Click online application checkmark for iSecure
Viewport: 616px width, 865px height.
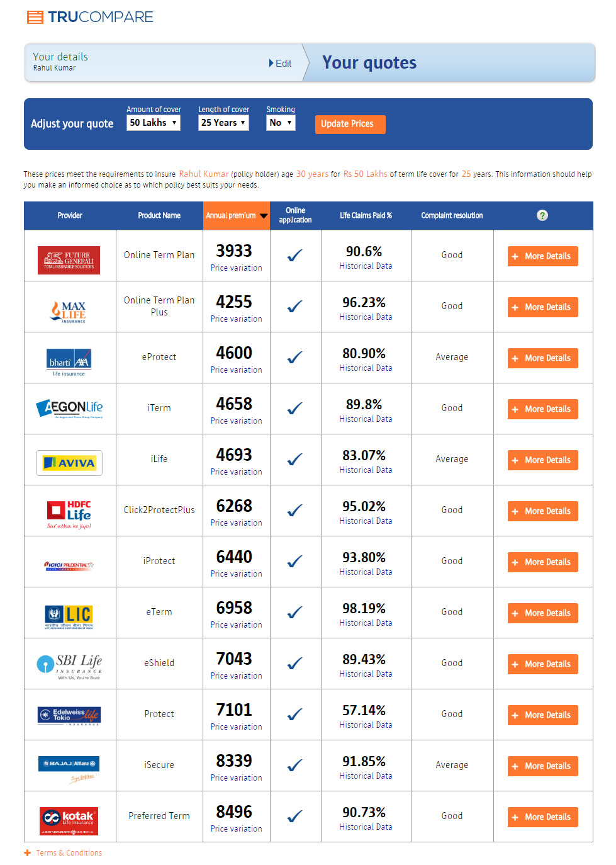point(295,766)
